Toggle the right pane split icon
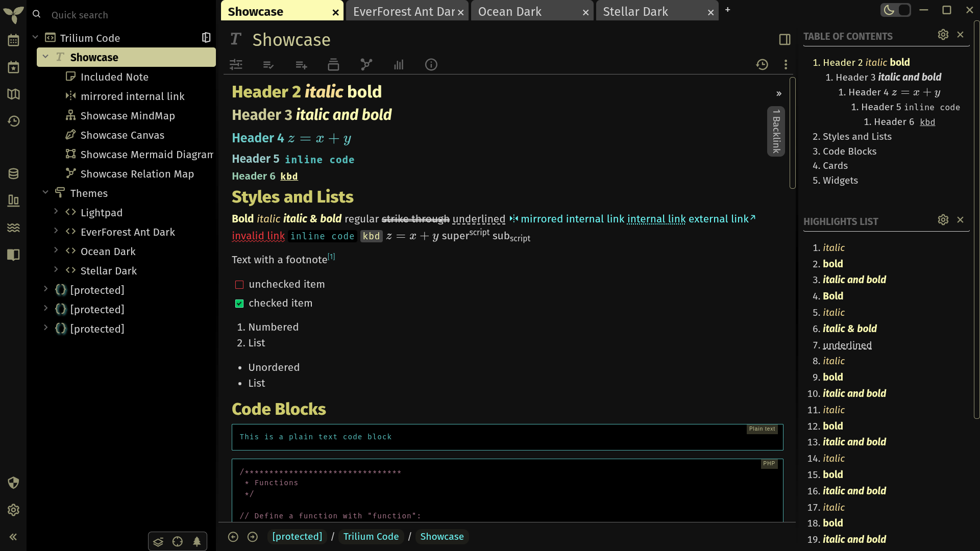Screen dimensions: 980x551 coord(785,39)
